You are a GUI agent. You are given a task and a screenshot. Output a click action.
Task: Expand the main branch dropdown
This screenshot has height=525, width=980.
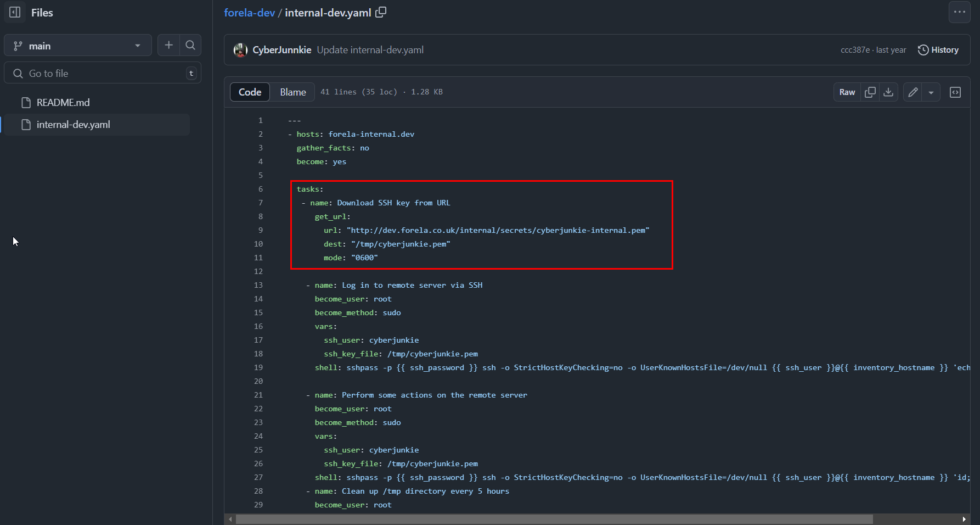click(78, 46)
